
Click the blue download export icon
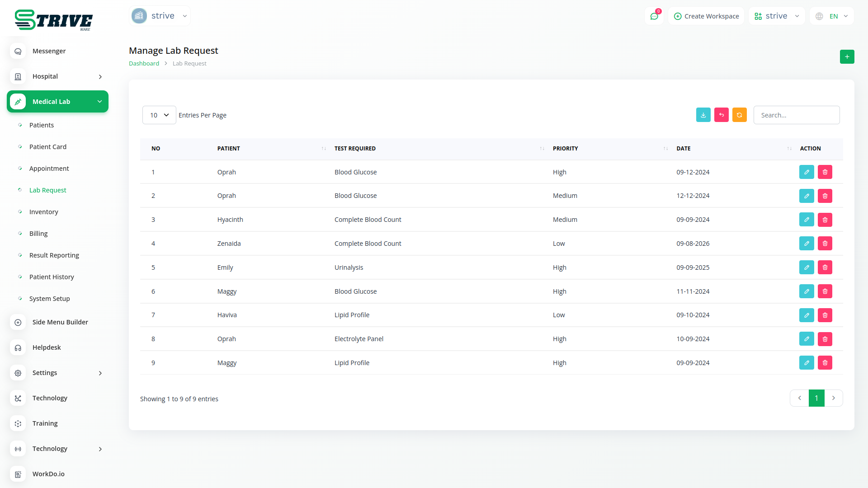(x=703, y=115)
